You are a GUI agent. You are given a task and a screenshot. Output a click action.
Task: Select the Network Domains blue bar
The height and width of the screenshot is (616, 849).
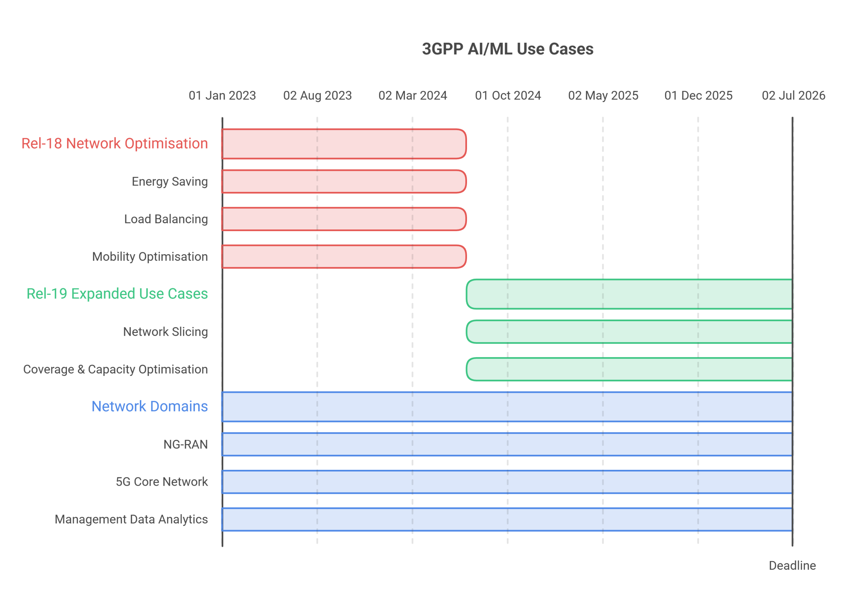point(507,407)
